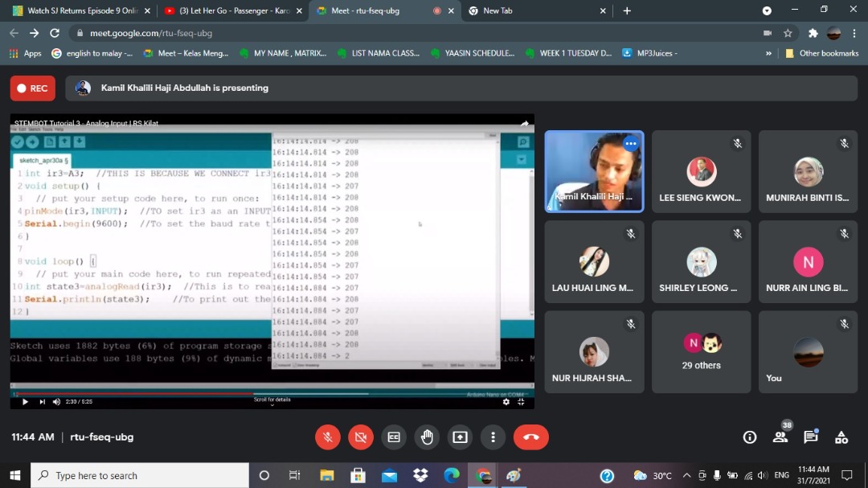Switch to the New Tab tab
Viewport: 868px width, 488px height.
535,10
